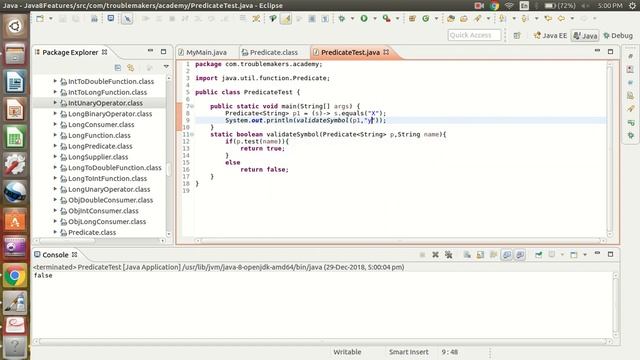Switch to Java EE perspective
This screenshot has width=640, height=360.
point(550,36)
